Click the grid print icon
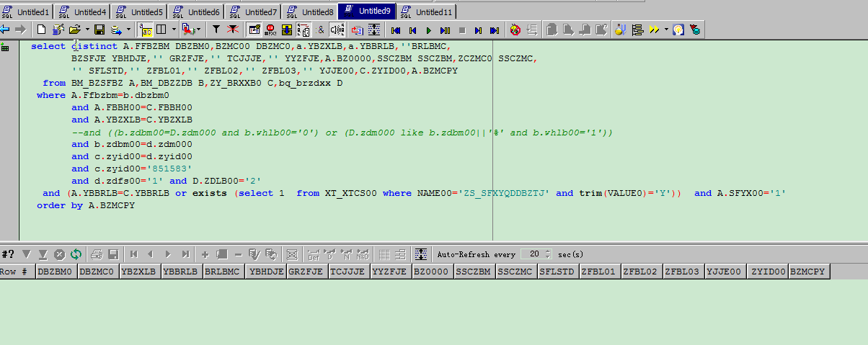 97,254
